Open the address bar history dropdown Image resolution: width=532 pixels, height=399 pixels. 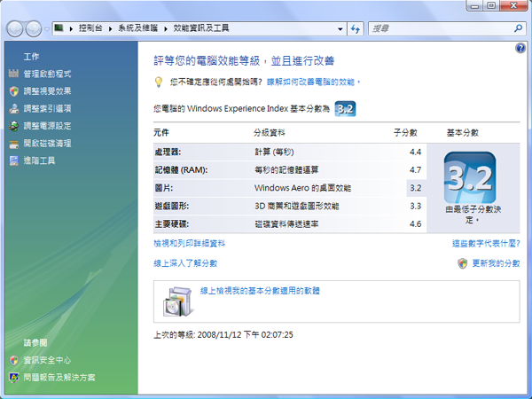(x=340, y=29)
